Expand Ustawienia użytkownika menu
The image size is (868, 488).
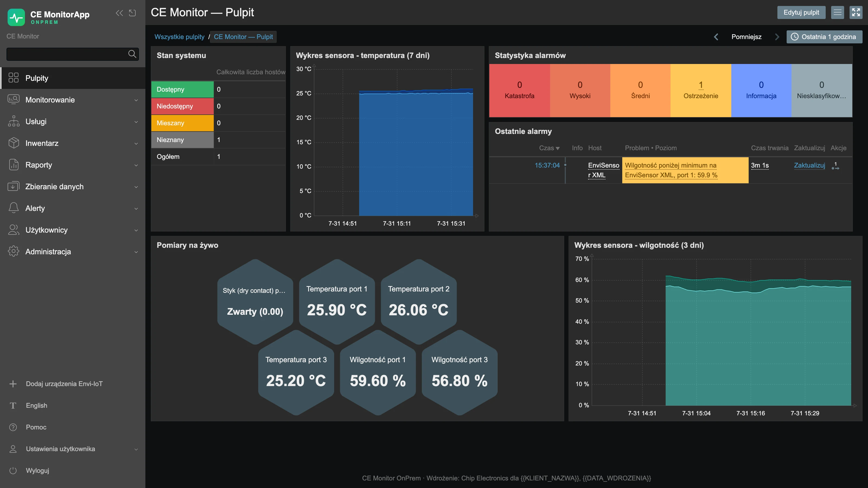[73, 449]
